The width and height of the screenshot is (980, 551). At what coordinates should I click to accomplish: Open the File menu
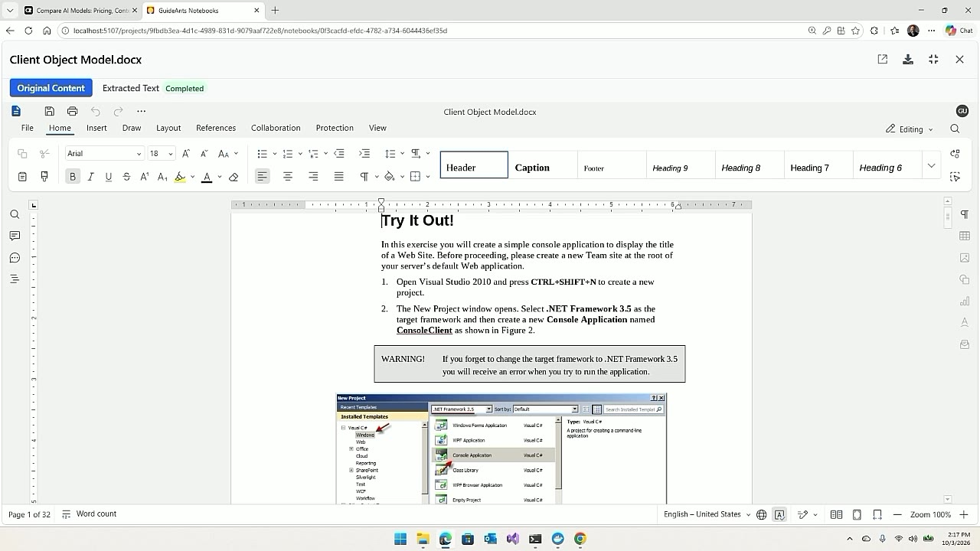click(x=27, y=128)
